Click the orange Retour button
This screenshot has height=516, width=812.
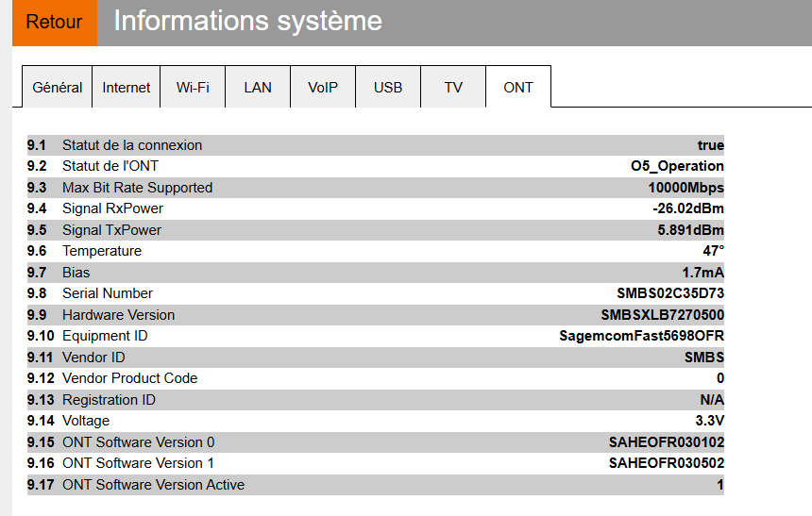click(x=55, y=23)
